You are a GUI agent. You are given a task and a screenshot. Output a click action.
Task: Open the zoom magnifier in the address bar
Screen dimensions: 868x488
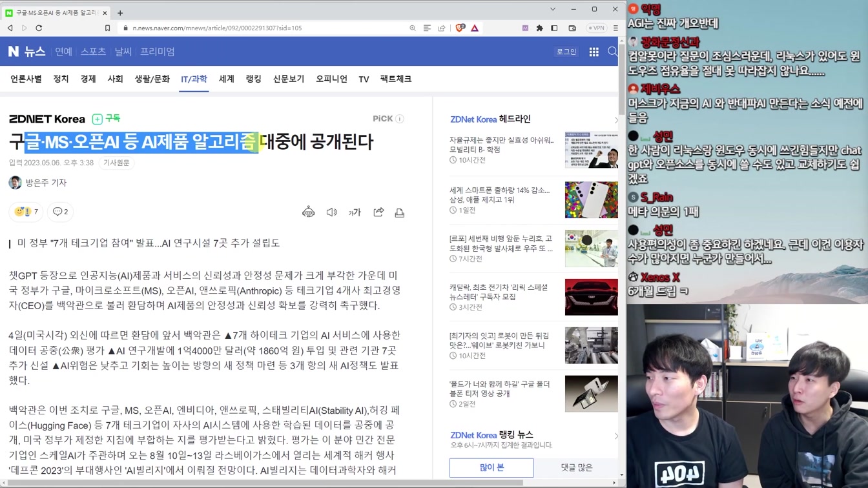(413, 28)
